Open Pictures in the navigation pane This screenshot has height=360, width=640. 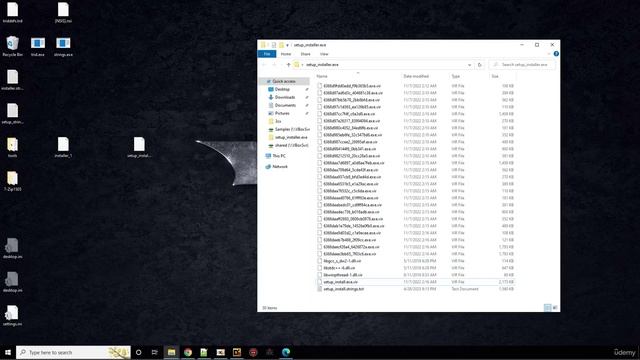pos(282,113)
